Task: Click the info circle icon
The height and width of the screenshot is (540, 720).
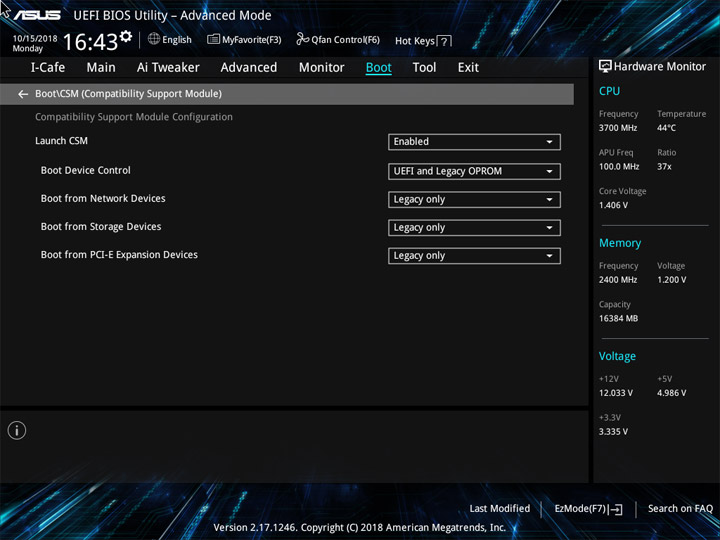Action: (x=17, y=430)
